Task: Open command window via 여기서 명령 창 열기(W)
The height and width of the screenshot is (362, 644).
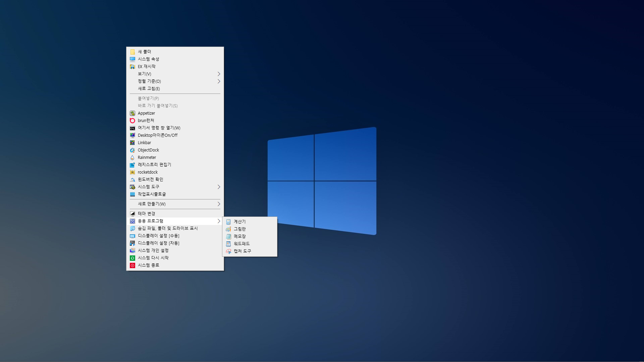Action: [x=175, y=128]
